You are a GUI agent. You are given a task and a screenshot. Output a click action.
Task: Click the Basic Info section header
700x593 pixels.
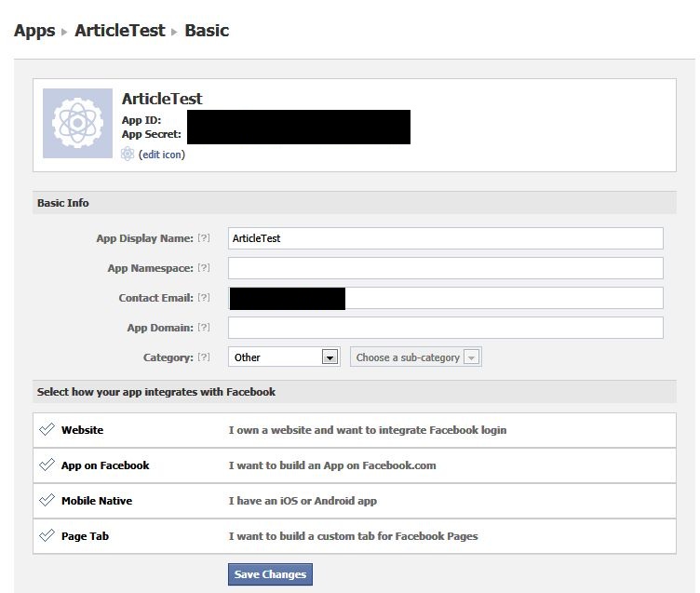click(x=355, y=203)
